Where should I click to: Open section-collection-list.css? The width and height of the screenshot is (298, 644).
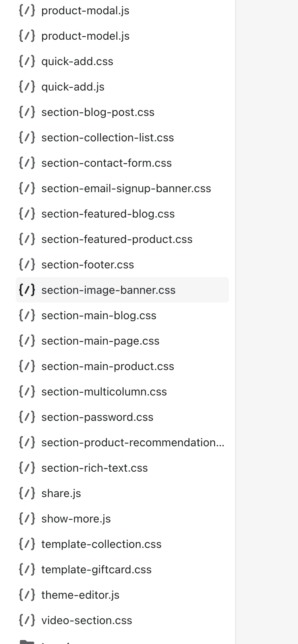point(108,138)
